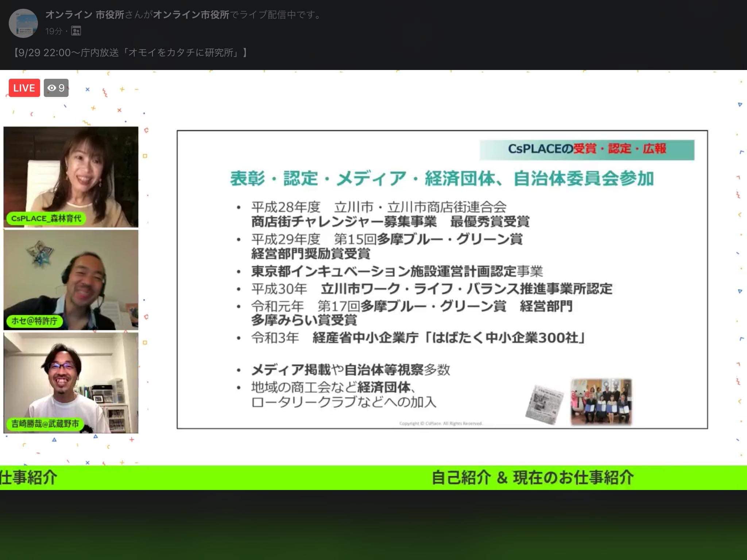
Task: Click the award group photo on the slide
Action: [601, 402]
